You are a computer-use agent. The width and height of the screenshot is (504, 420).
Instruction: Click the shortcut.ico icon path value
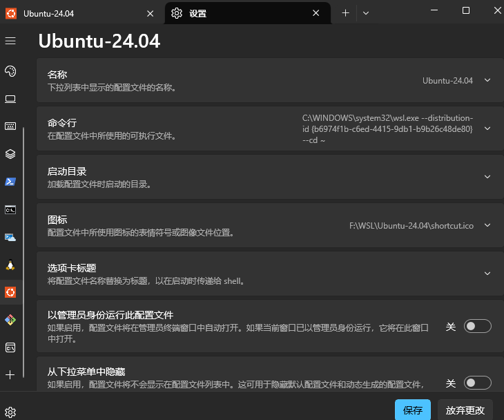pyautogui.click(x=411, y=226)
